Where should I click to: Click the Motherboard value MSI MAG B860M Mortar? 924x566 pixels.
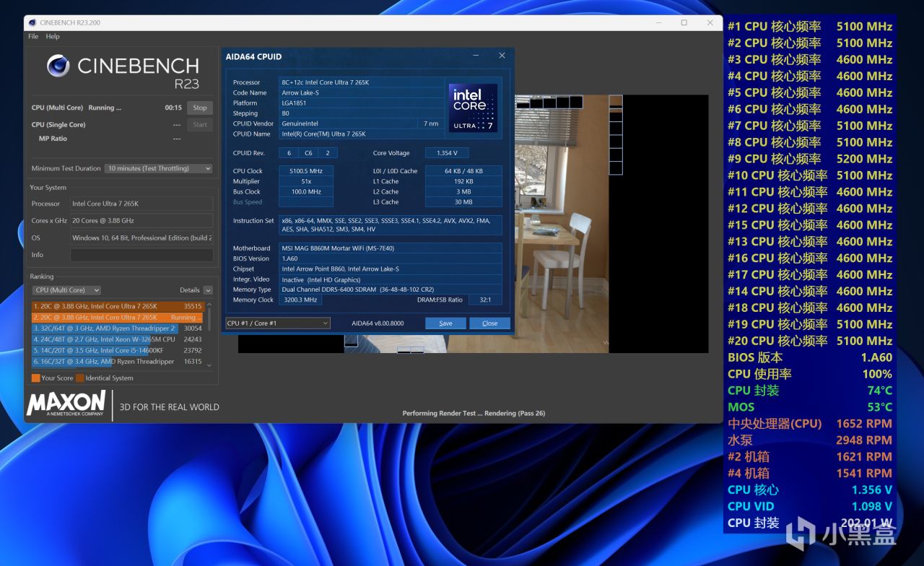point(391,248)
